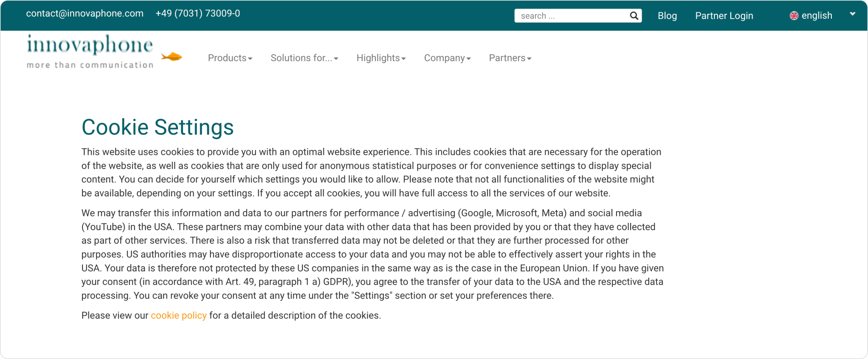
Task: Click the more than communication tagline
Action: click(90, 65)
